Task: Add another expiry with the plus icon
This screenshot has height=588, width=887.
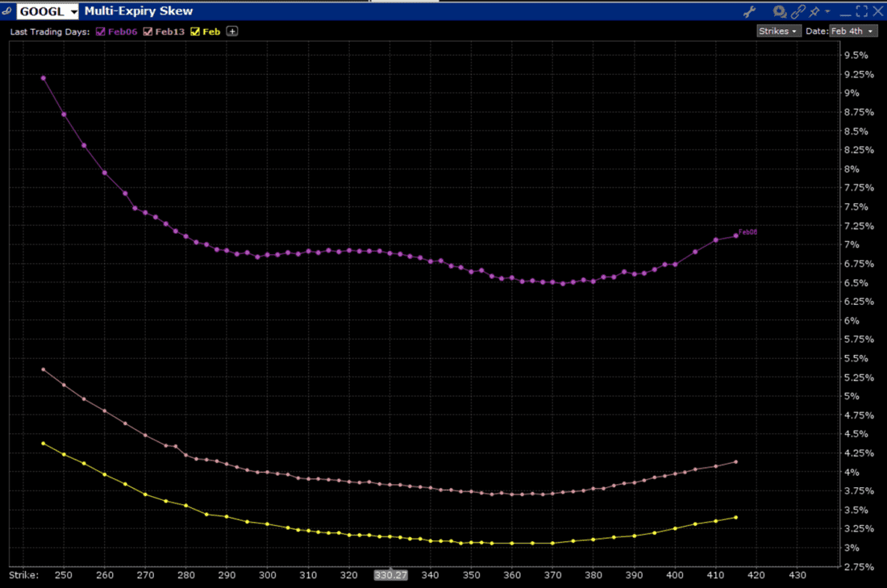Action: point(232,31)
